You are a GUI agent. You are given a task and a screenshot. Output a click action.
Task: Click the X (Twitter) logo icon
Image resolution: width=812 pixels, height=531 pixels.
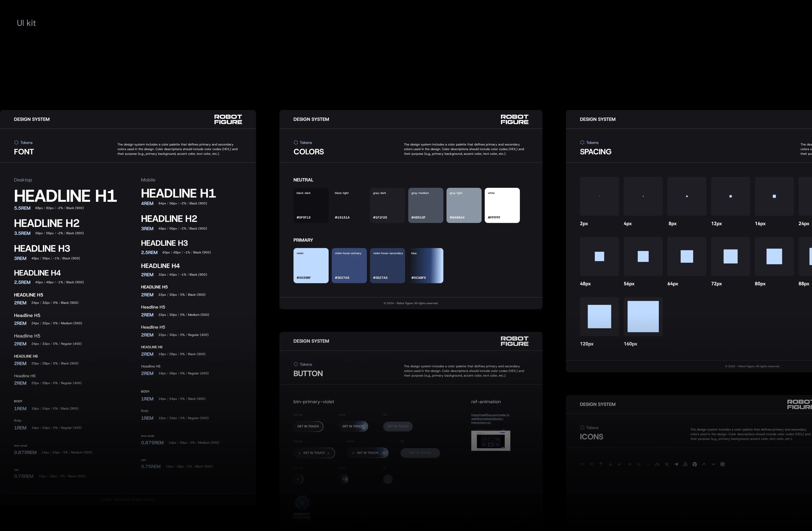coord(667,464)
